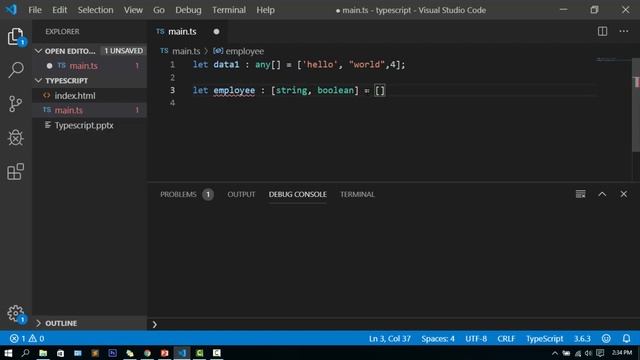This screenshot has width=640, height=360.
Task: Click the errors and warnings status indicator
Action: (x=27, y=338)
